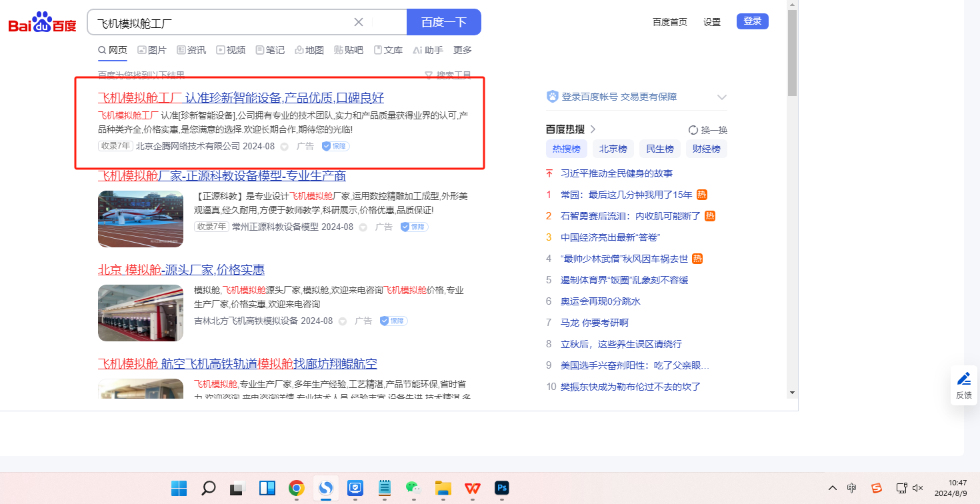
Task: Click the 换一换 refresh icon in hot search
Action: (693, 130)
